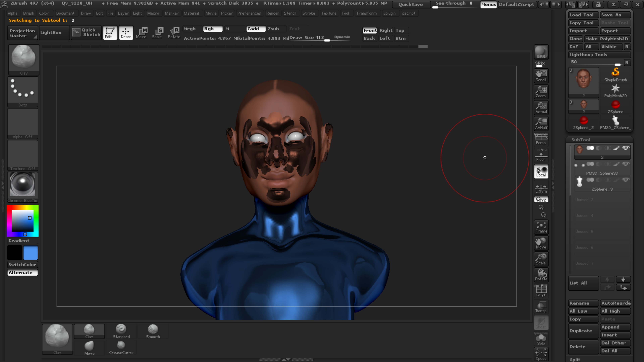Viewport: 644px width, 362px height.
Task: Open the Preferences menu
Action: [249, 13]
